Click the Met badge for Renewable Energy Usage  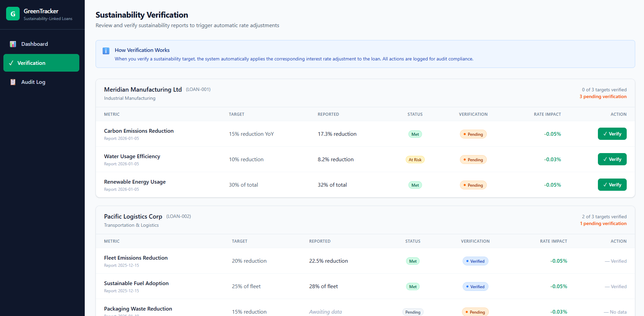(x=415, y=185)
